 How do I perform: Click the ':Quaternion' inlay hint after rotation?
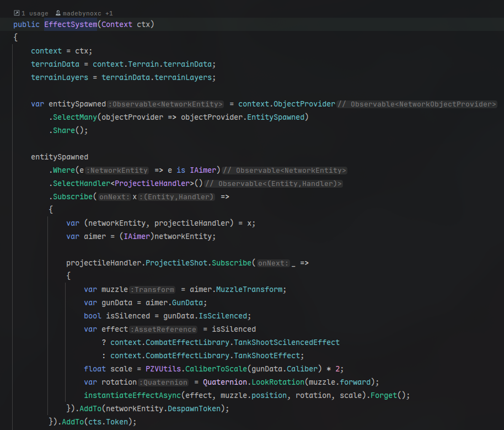[x=163, y=383]
